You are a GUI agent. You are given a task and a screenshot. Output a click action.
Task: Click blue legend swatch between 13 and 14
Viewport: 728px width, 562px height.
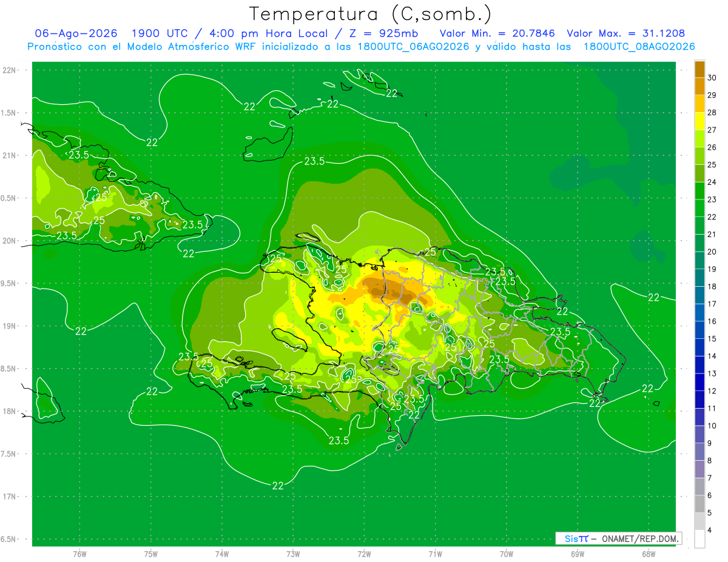tap(699, 364)
